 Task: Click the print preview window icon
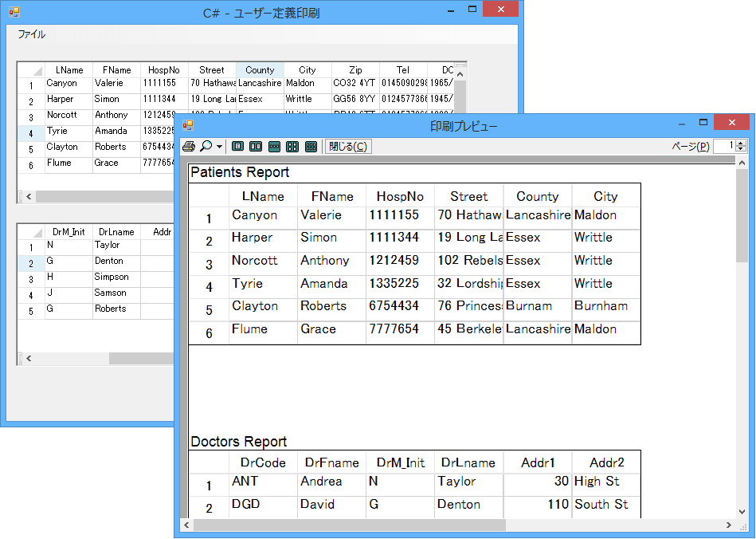187,125
